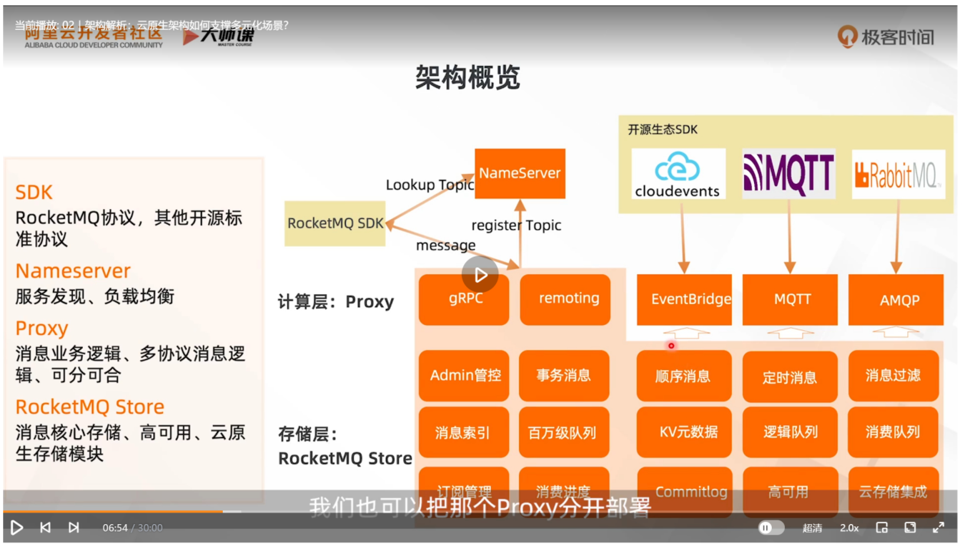The image size is (980, 544).
Task: Click the currently playing title text
Action: pos(152,25)
